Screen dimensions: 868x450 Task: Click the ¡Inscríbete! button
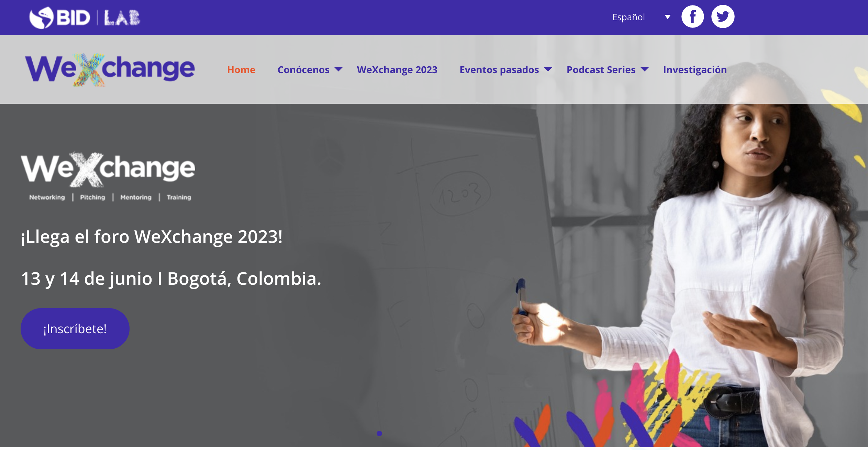coord(75,329)
